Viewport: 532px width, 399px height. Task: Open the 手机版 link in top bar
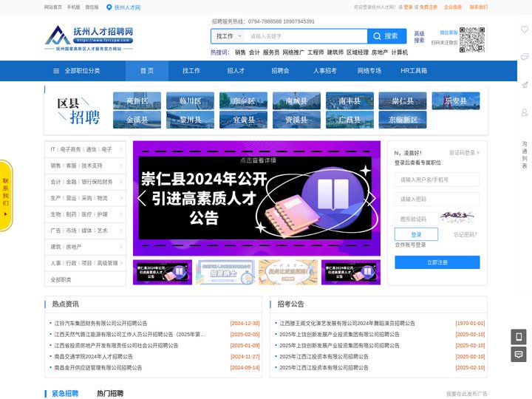(x=73, y=7)
